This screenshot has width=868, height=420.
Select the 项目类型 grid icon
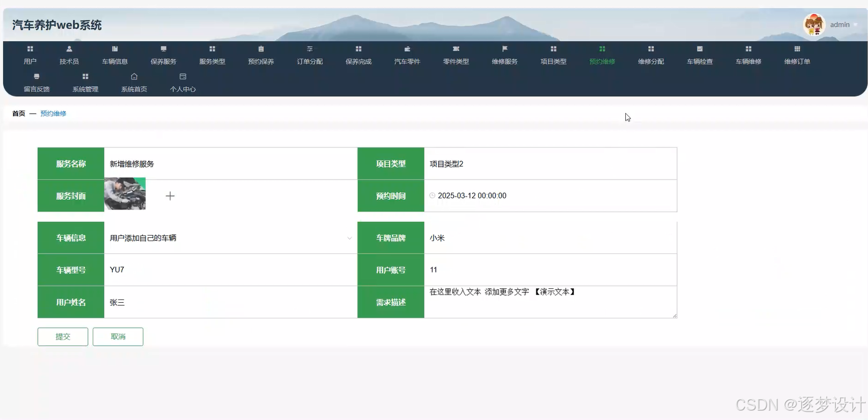tap(554, 49)
